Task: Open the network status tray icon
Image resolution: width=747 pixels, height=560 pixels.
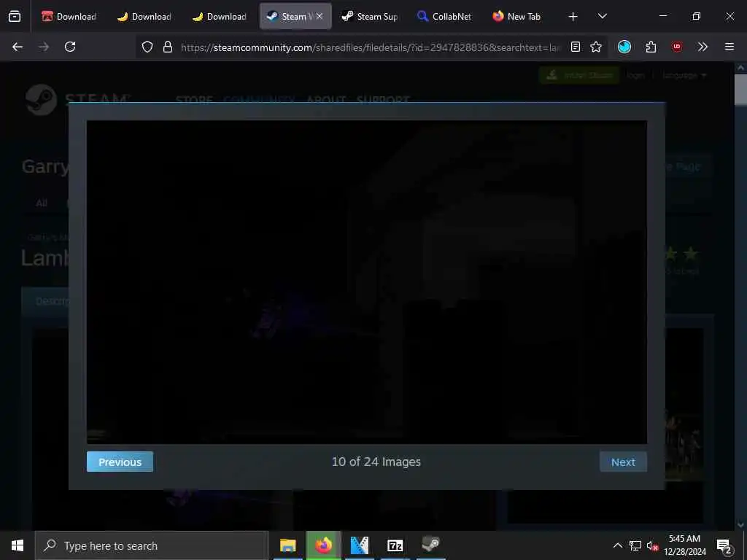Action: [635, 545]
